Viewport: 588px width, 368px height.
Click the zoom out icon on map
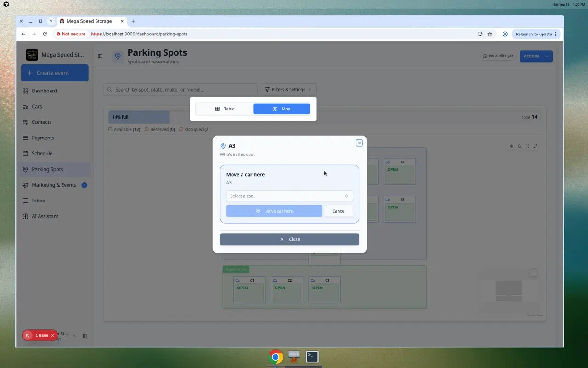click(x=519, y=146)
